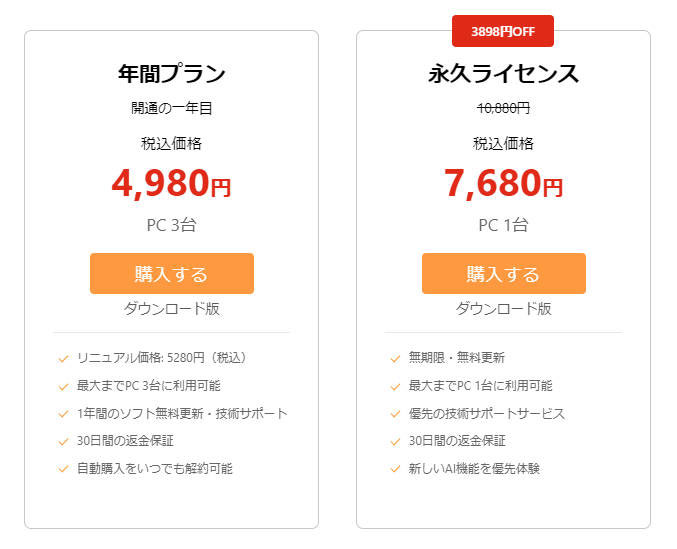This screenshot has height=549, width=677.
Task: Click the 3898円OFF discount badge
Action: click(x=503, y=31)
